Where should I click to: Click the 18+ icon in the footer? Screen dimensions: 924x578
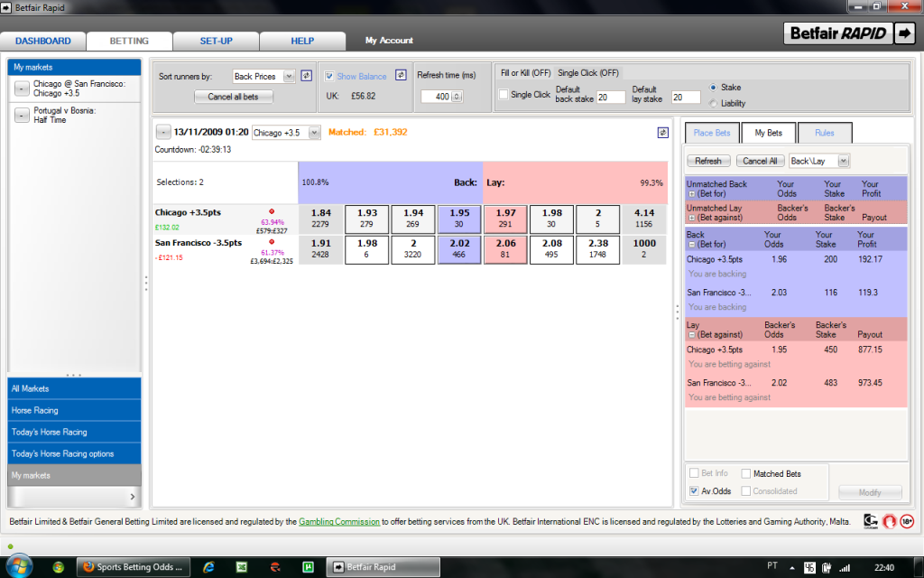[x=907, y=521]
